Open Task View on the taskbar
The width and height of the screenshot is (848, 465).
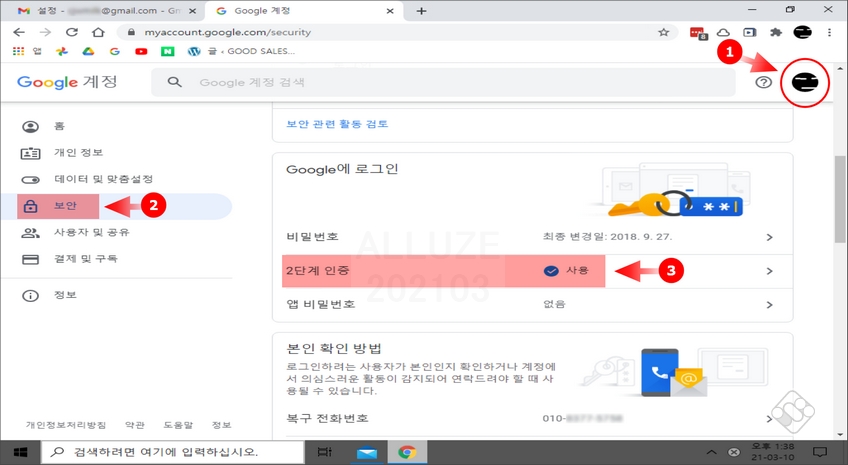[x=324, y=452]
